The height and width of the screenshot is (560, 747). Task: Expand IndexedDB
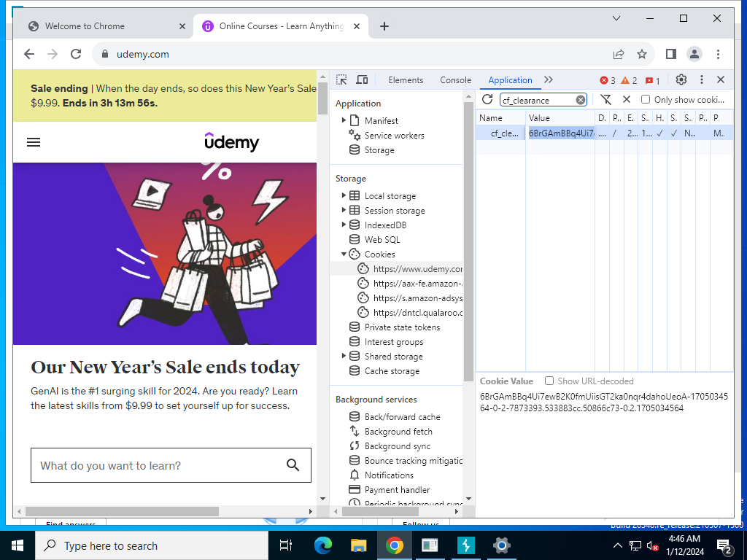(344, 225)
